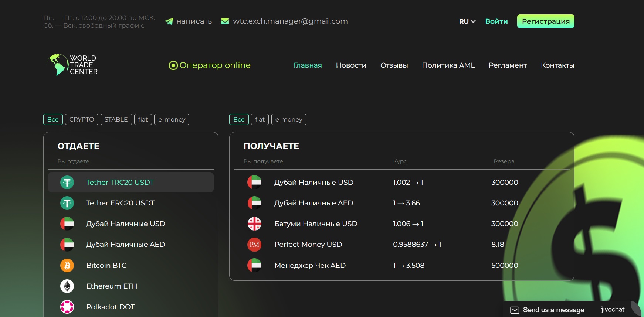Viewport: 644px width, 317px height.
Task: Click the Operator online status indicator icon
Action: 173,65
